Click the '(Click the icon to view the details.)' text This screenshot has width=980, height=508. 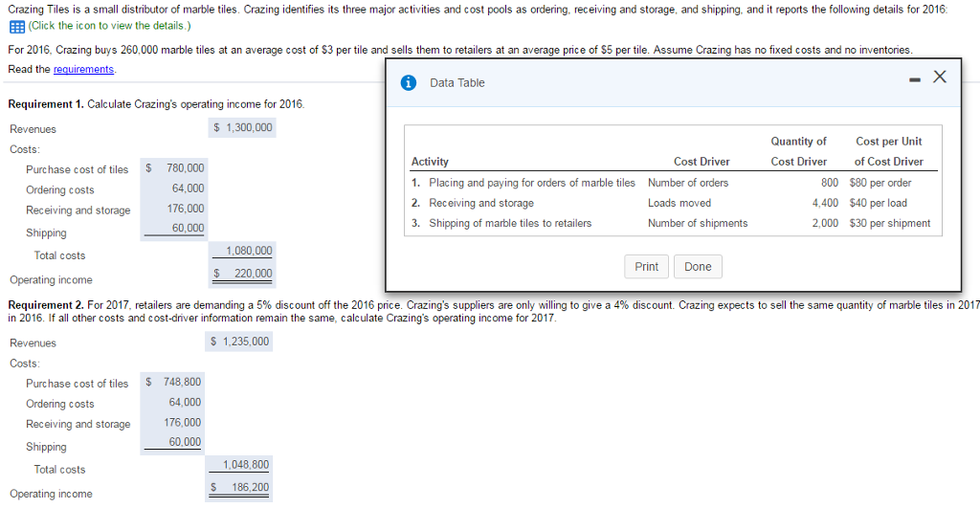click(110, 26)
